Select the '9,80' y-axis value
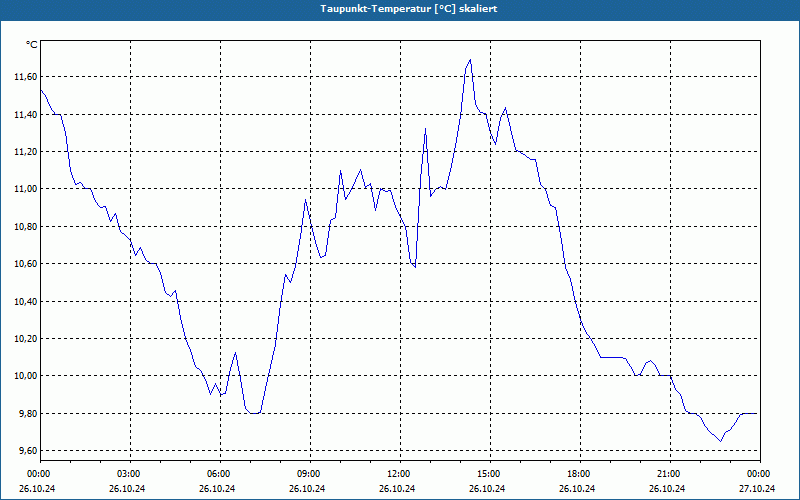The width and height of the screenshot is (800, 500). (x=27, y=414)
